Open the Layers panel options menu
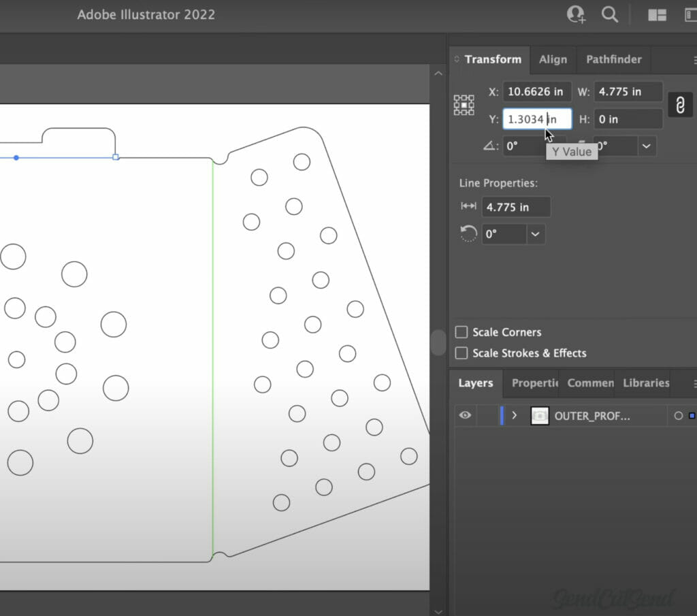 694,383
